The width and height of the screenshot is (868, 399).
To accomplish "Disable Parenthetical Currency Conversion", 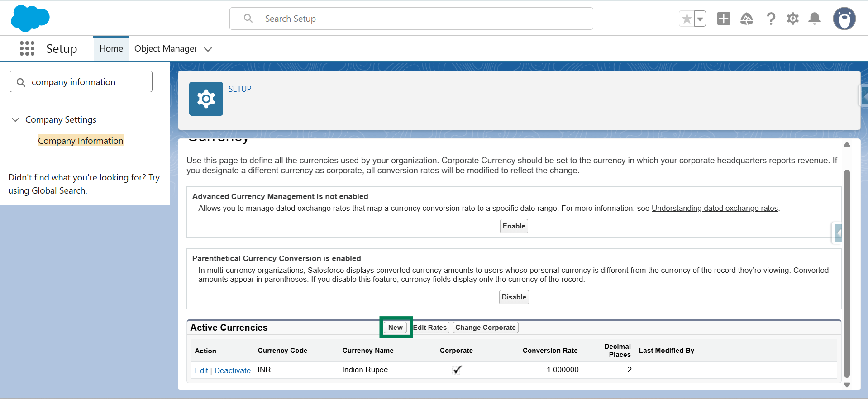I will (x=514, y=297).
